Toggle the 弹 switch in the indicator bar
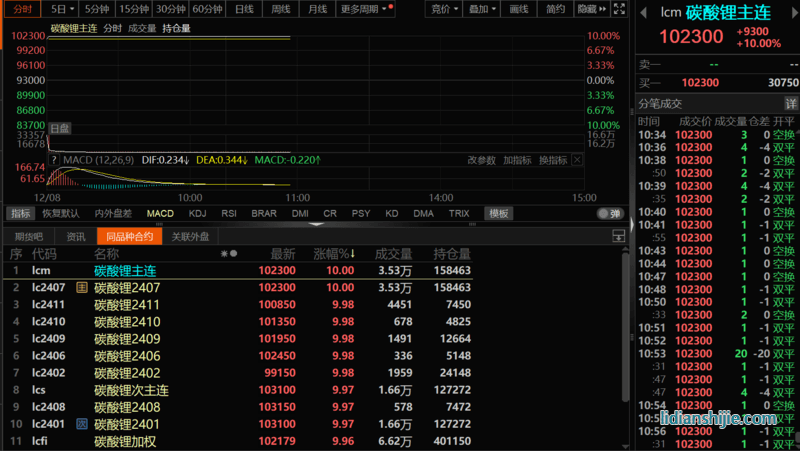Viewport: 800px width, 451px height. tap(609, 213)
